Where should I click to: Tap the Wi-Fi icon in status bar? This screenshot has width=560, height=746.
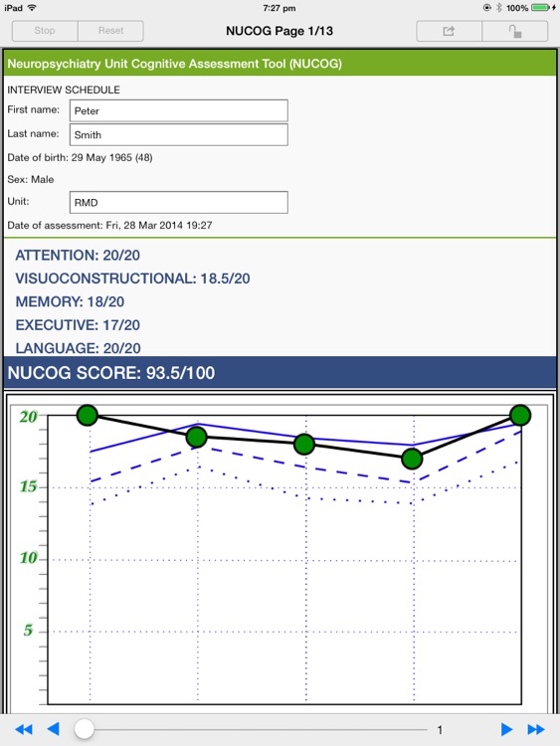click(32, 8)
